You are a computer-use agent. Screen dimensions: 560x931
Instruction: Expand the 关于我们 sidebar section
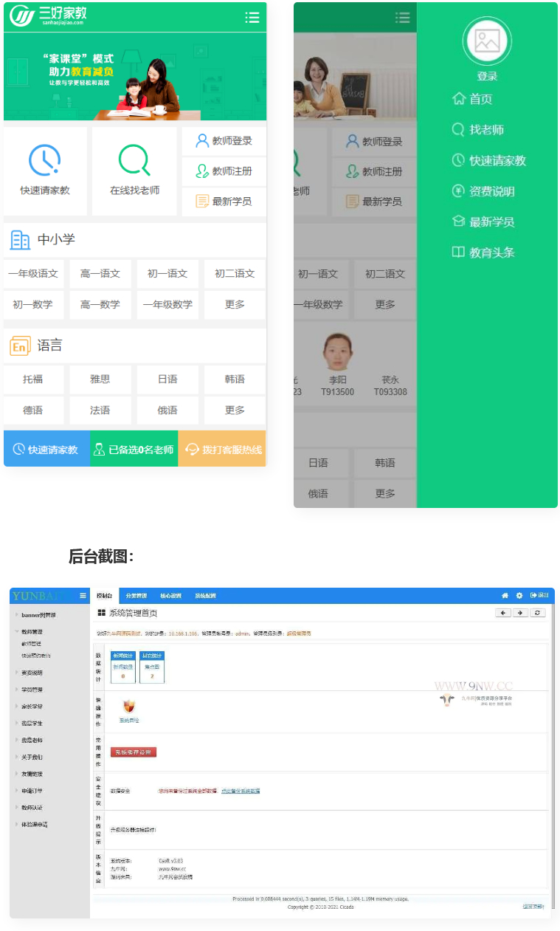pos(16,757)
